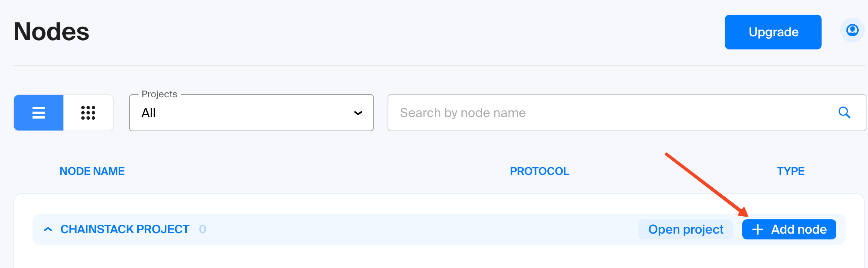868x268 pixels.
Task: Click the Upgrade button
Action: point(773,32)
